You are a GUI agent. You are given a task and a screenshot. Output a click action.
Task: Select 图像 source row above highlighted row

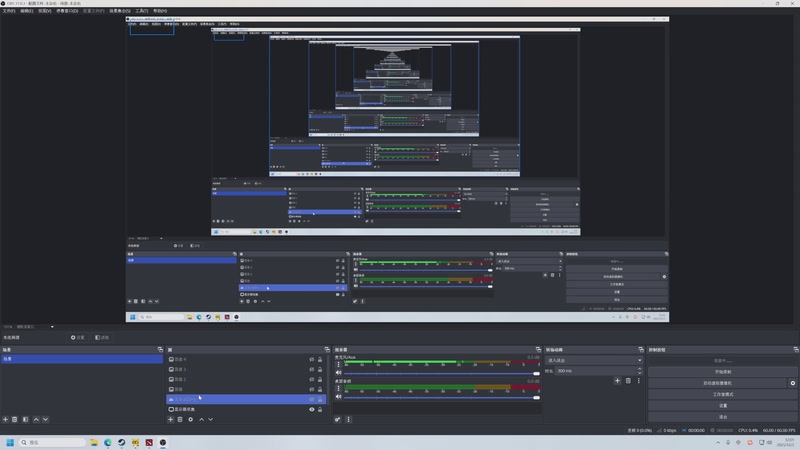click(x=246, y=389)
